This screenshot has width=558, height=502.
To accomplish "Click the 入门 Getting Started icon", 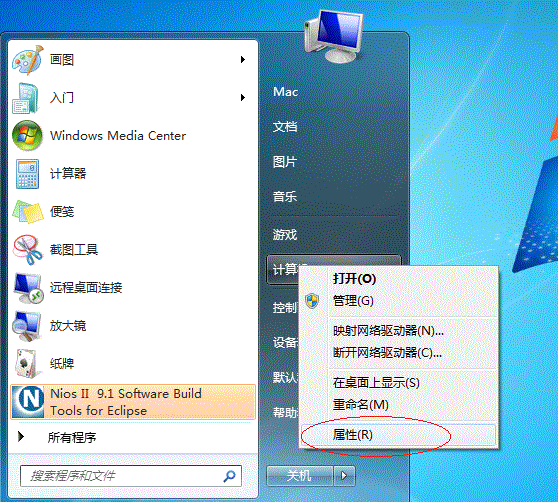I will [26, 97].
